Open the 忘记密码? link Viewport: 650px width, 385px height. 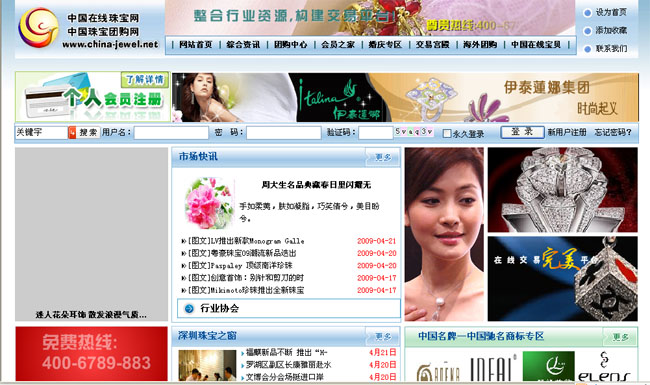click(x=613, y=132)
